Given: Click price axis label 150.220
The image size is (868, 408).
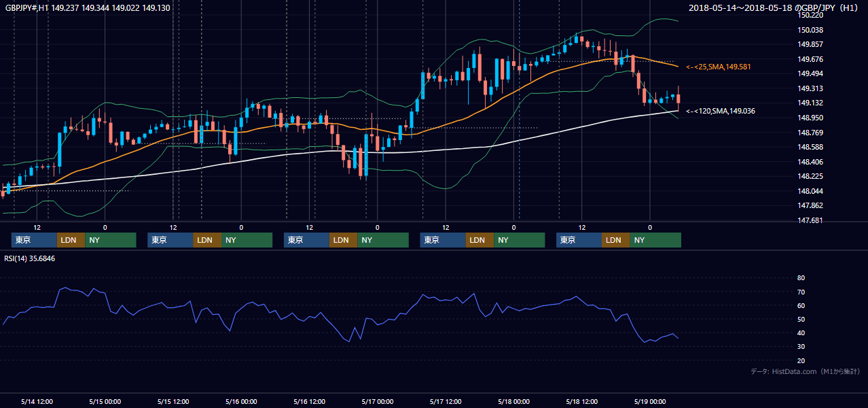Looking at the screenshot, I should 812,15.
